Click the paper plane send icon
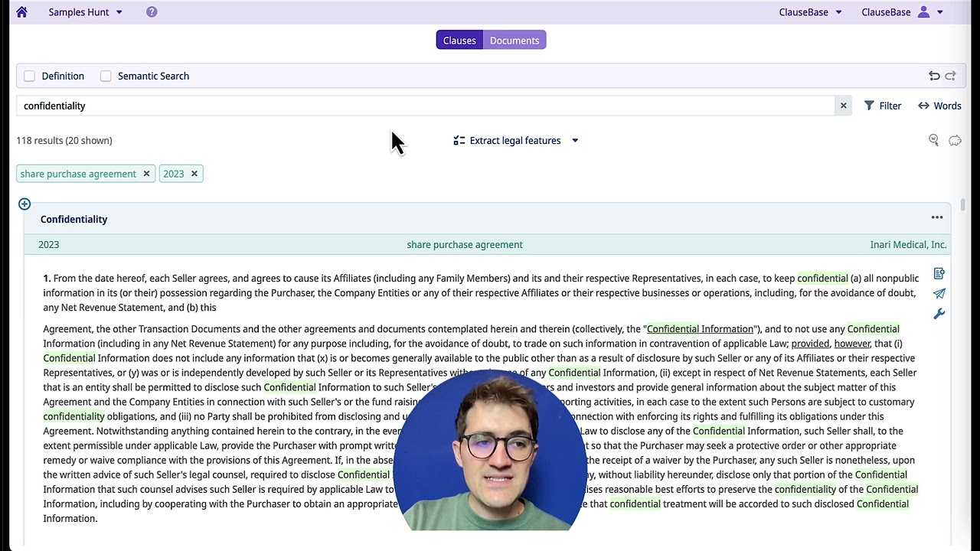Viewport: 980px width, 551px height. pyautogui.click(x=939, y=294)
